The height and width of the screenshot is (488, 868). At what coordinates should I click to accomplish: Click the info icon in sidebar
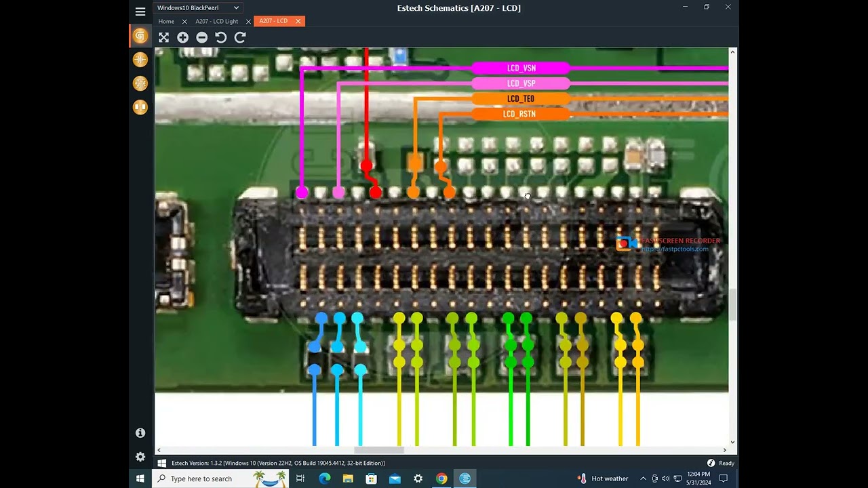pyautogui.click(x=140, y=433)
